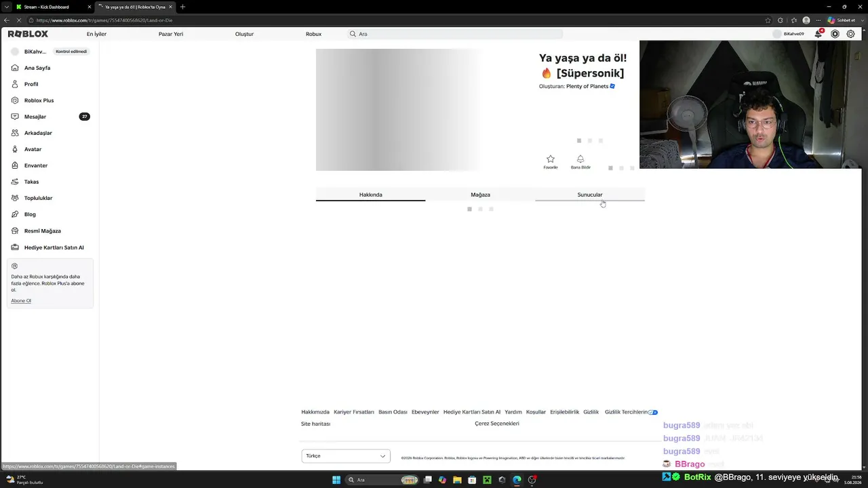Open En İyiler in top navigation
This screenshot has height=488, width=868.
click(x=96, y=34)
